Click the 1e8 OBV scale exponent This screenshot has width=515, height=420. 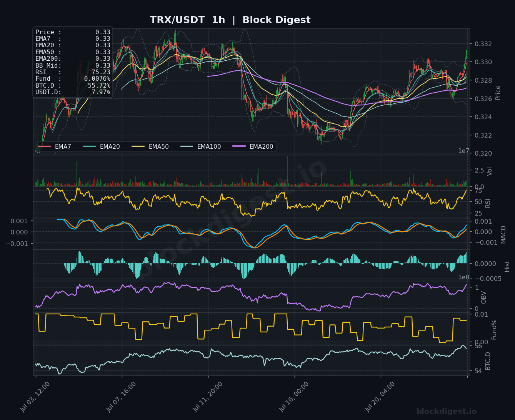[x=463, y=277]
